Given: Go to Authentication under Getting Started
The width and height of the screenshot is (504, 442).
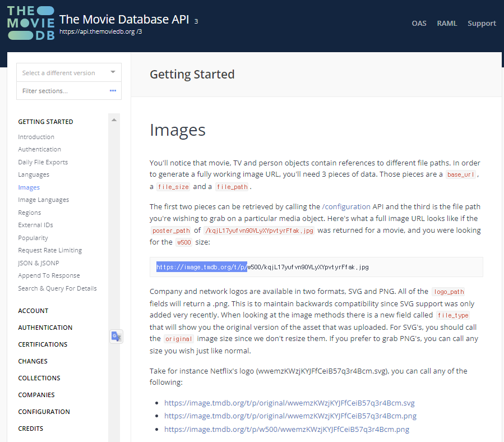Looking at the screenshot, I should coord(40,149).
